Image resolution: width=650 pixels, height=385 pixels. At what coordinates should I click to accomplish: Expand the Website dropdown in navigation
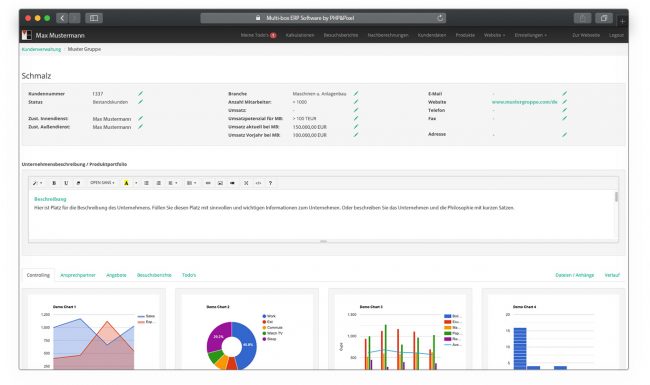pyautogui.click(x=495, y=35)
